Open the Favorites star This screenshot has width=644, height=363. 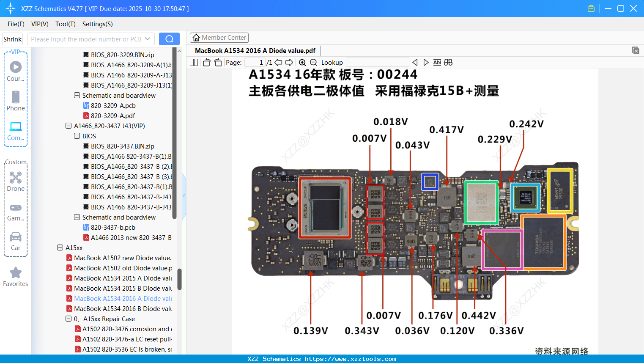tap(16, 277)
